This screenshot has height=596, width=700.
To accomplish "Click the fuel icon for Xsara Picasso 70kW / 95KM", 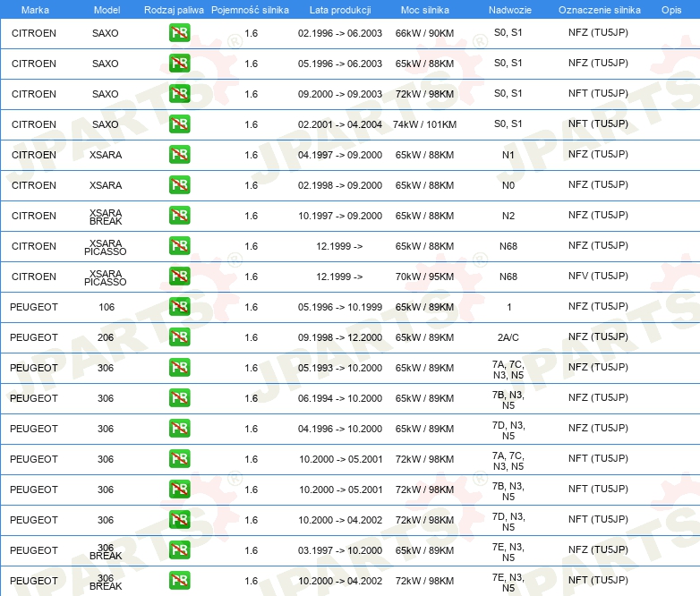I will pyautogui.click(x=179, y=276).
